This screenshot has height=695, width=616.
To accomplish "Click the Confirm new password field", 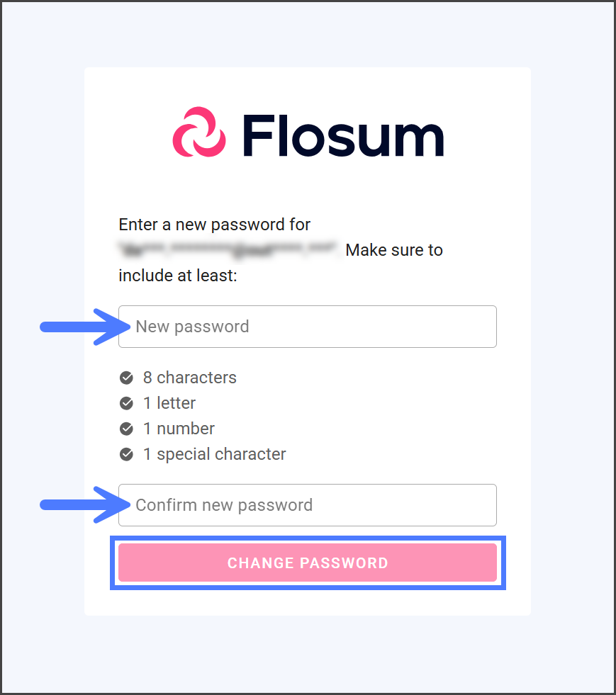I will point(308,505).
